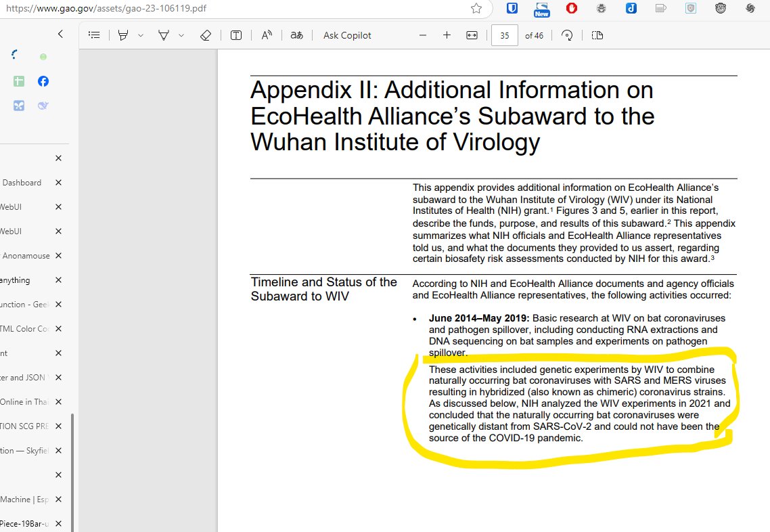Switch to the pinned loading spinner tab

click(x=15, y=55)
